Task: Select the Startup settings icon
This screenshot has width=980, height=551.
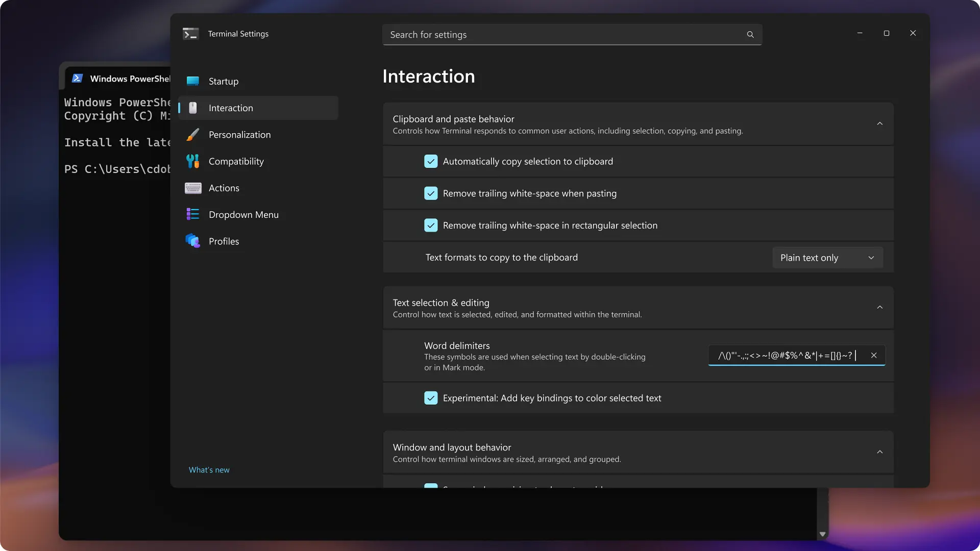Action: (192, 81)
